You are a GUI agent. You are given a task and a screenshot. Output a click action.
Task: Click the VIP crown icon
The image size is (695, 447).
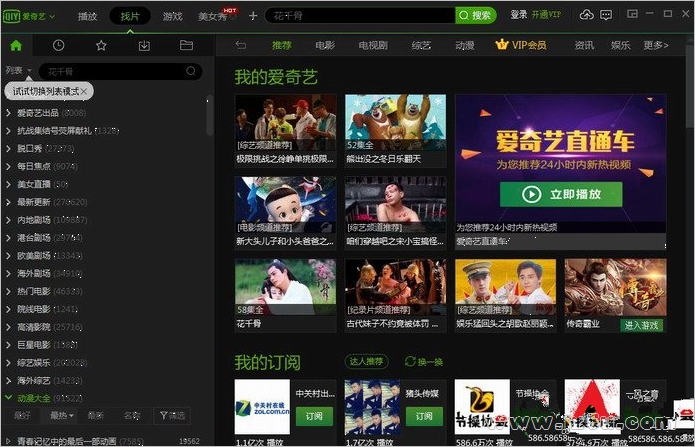pyautogui.click(x=502, y=44)
